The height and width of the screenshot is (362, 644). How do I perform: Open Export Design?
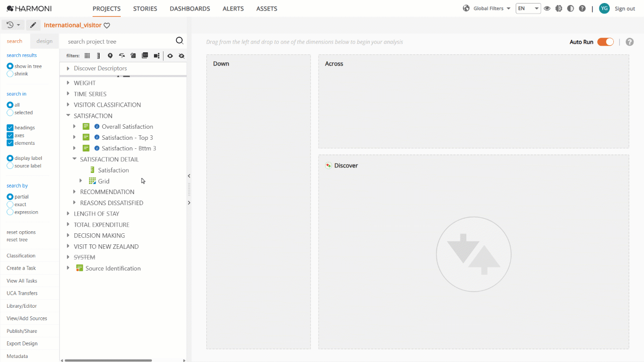tap(22, 343)
